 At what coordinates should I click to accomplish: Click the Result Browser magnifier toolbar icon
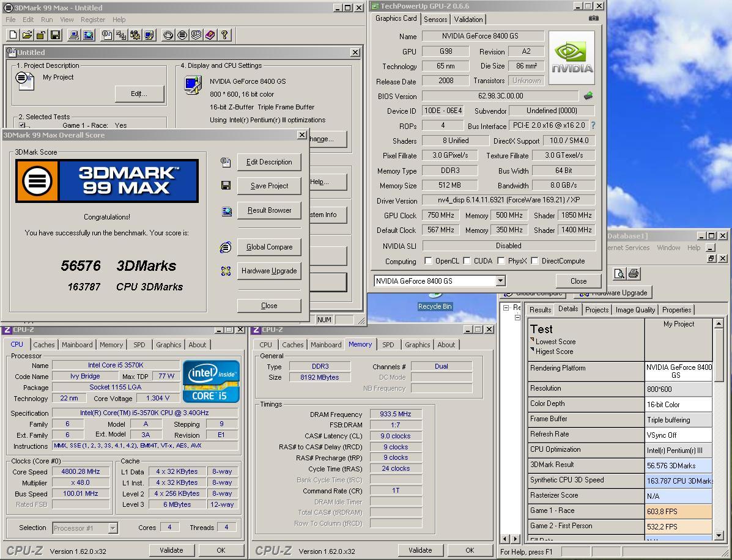tap(88, 35)
